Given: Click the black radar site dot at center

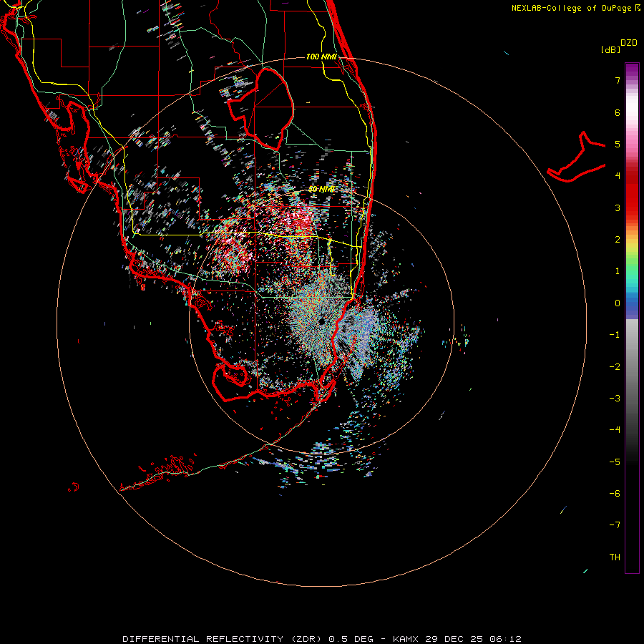Looking at the screenshot, I should [321, 321].
